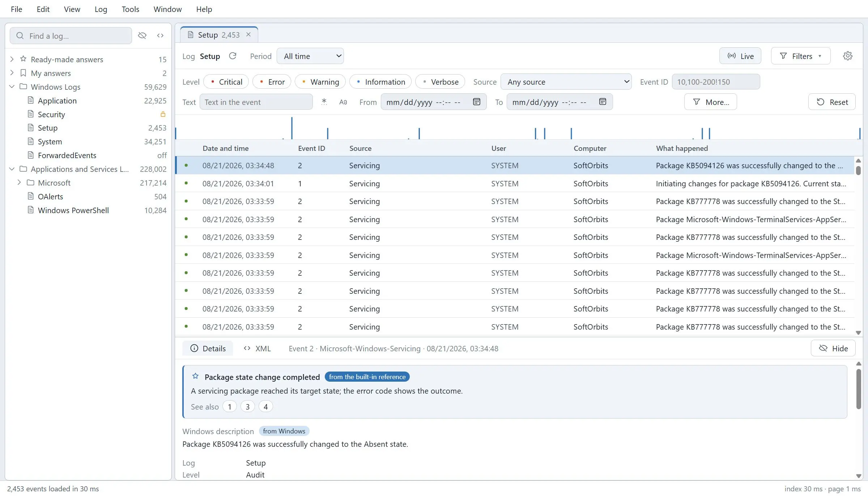Select the System log in sidebar

pos(88,141)
